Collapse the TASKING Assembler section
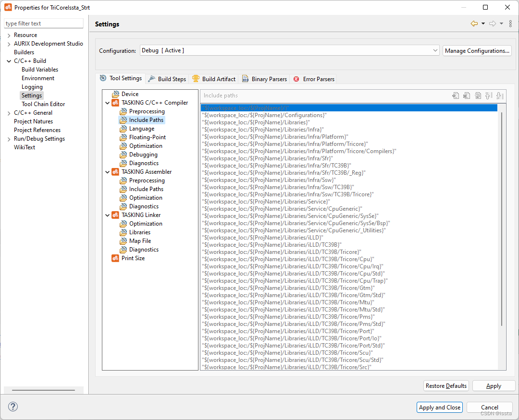 click(108, 171)
